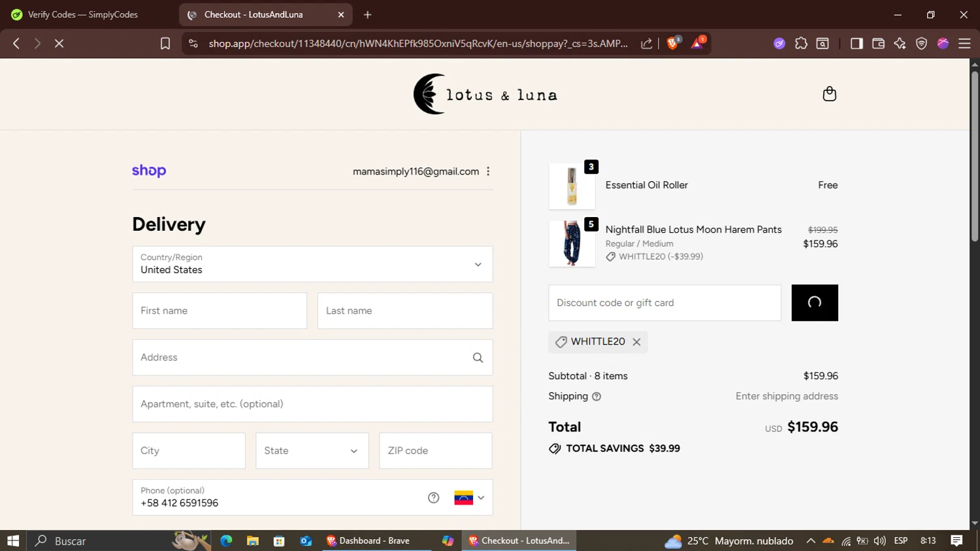
Task: Focus the Address input field
Action: [312, 358]
